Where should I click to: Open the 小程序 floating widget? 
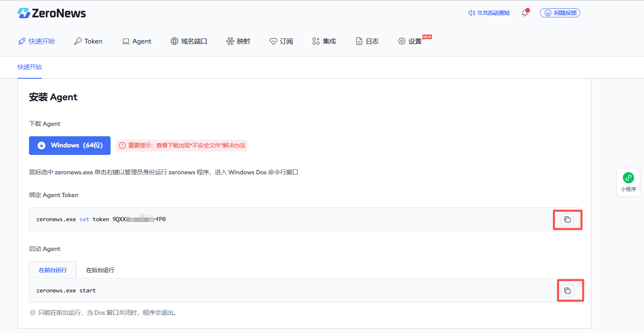pyautogui.click(x=628, y=182)
